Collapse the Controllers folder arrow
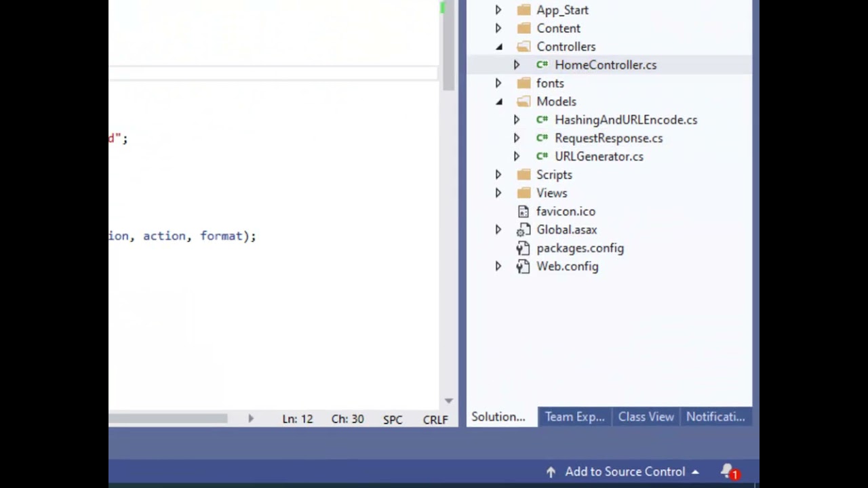The image size is (868, 488). click(499, 47)
